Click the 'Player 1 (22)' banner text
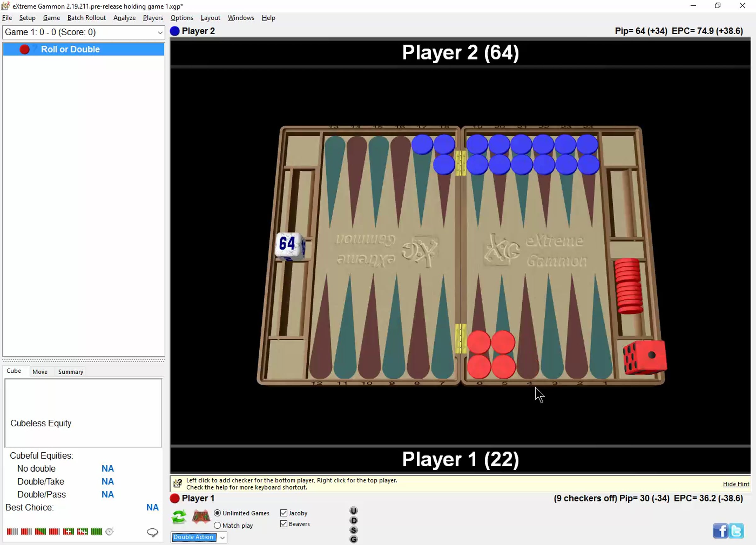 click(x=460, y=459)
